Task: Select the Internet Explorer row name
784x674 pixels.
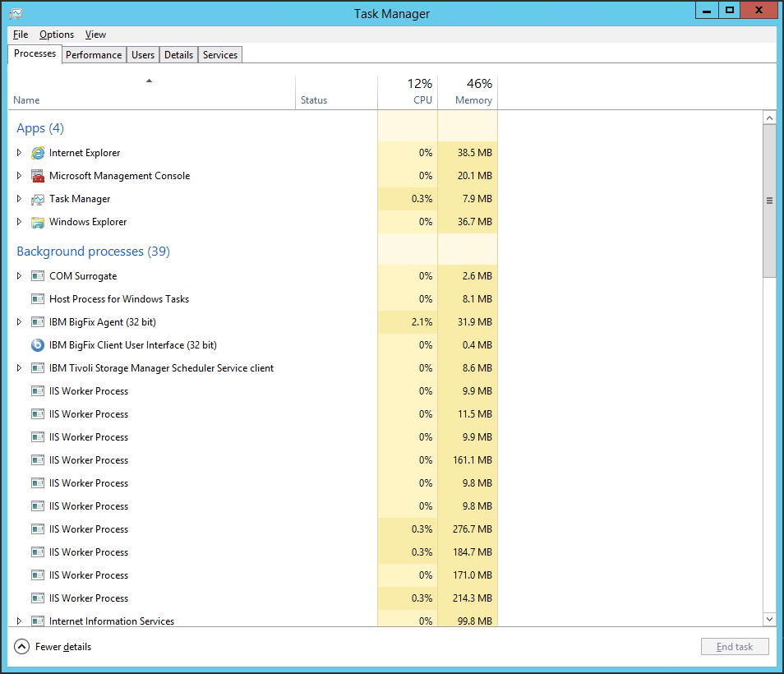Action: [85, 153]
